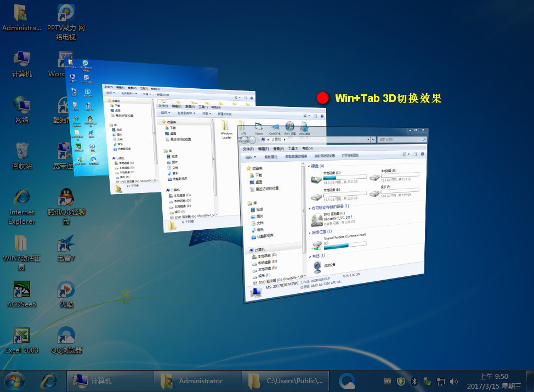This screenshot has height=392, width=534.
Task: Select Shared Folders (Z:) network drive
Action: click(338, 241)
